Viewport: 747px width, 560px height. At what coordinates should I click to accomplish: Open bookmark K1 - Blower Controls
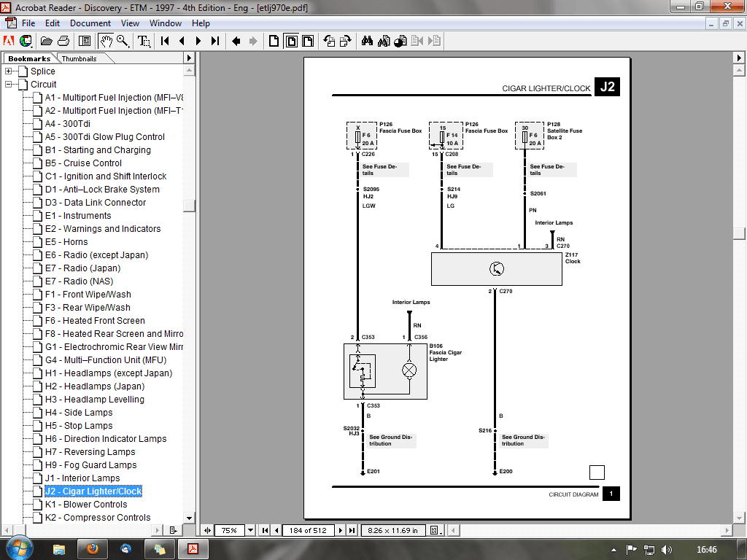coord(86,505)
